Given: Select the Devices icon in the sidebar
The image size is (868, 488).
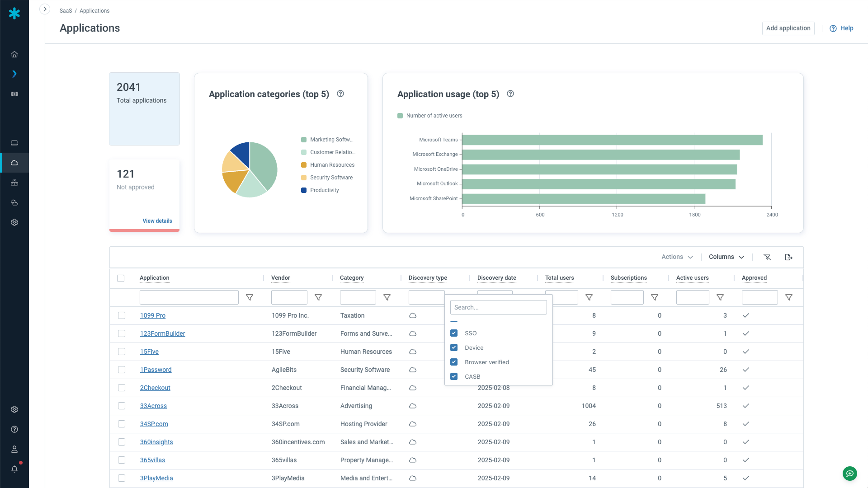Looking at the screenshot, I should (x=14, y=143).
